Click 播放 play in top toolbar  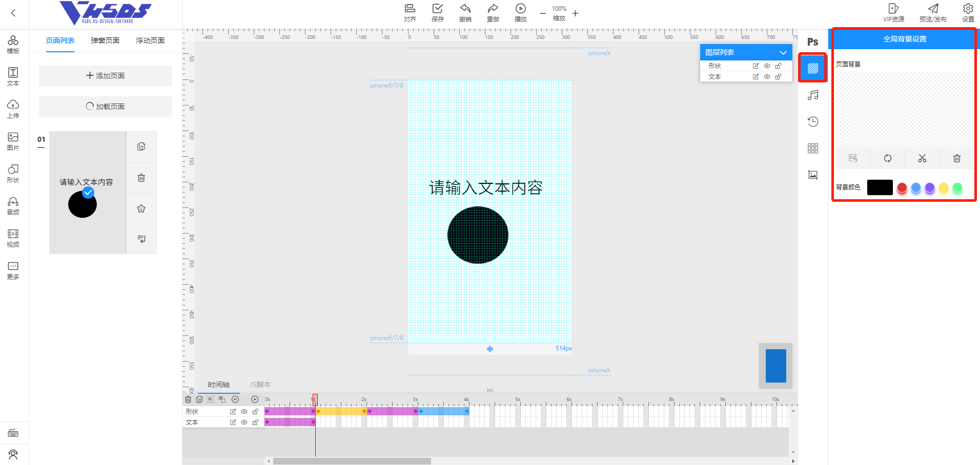coord(521,13)
